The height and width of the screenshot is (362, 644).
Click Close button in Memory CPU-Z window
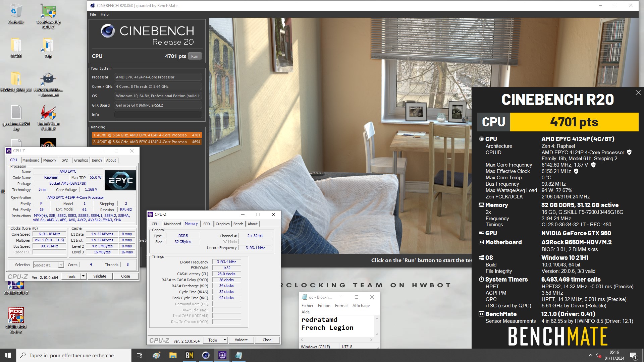[267, 340]
